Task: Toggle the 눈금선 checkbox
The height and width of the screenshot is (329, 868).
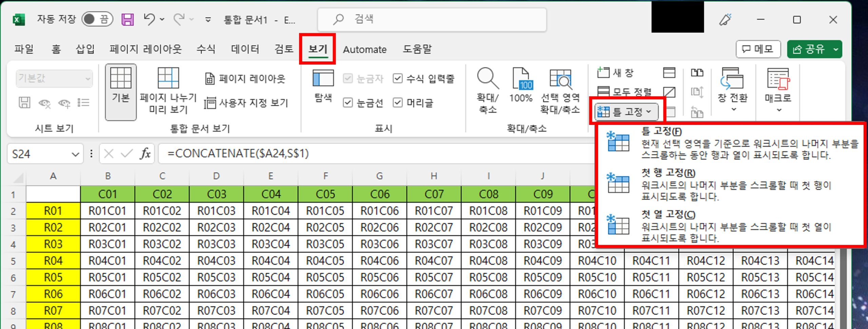Action: point(348,103)
